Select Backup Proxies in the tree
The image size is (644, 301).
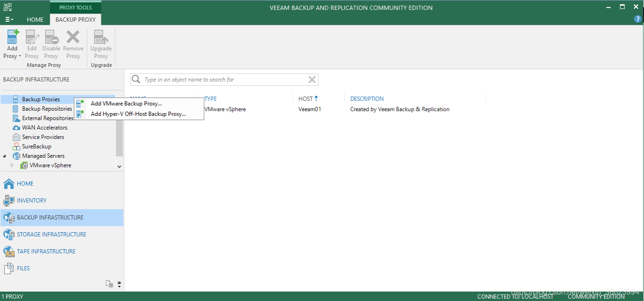pyautogui.click(x=41, y=99)
